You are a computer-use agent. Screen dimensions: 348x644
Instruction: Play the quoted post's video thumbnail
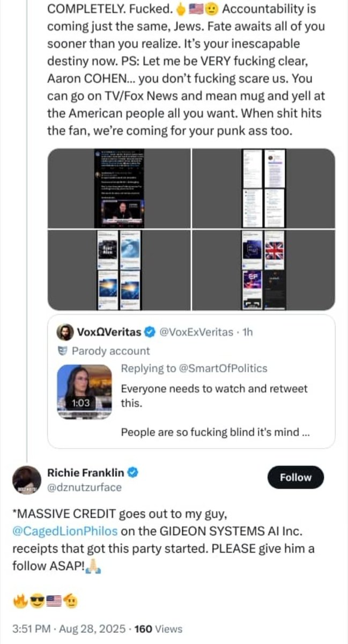(85, 392)
